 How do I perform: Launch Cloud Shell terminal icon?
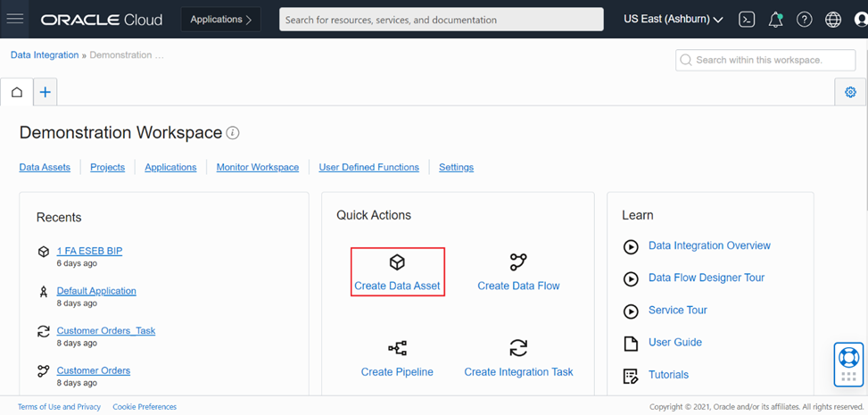[x=747, y=20]
